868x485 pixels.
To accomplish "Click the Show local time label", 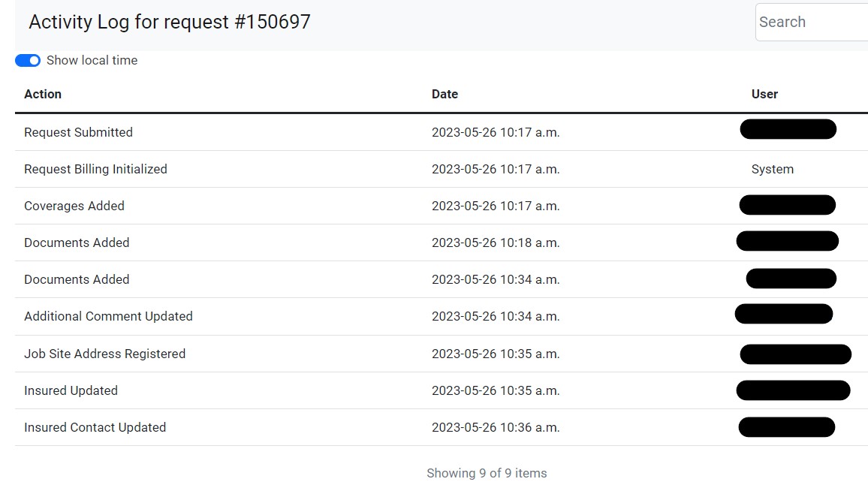I will point(92,60).
